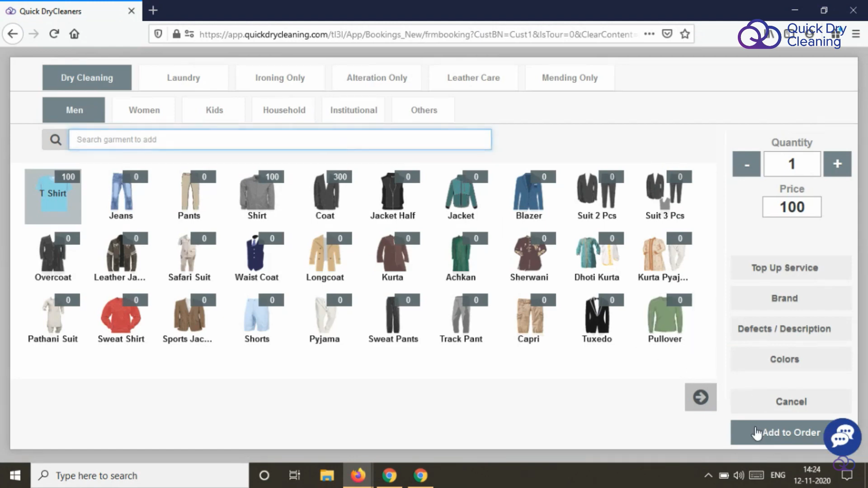Switch to Leather Care service tab
This screenshot has width=868, height=488.
(x=473, y=78)
